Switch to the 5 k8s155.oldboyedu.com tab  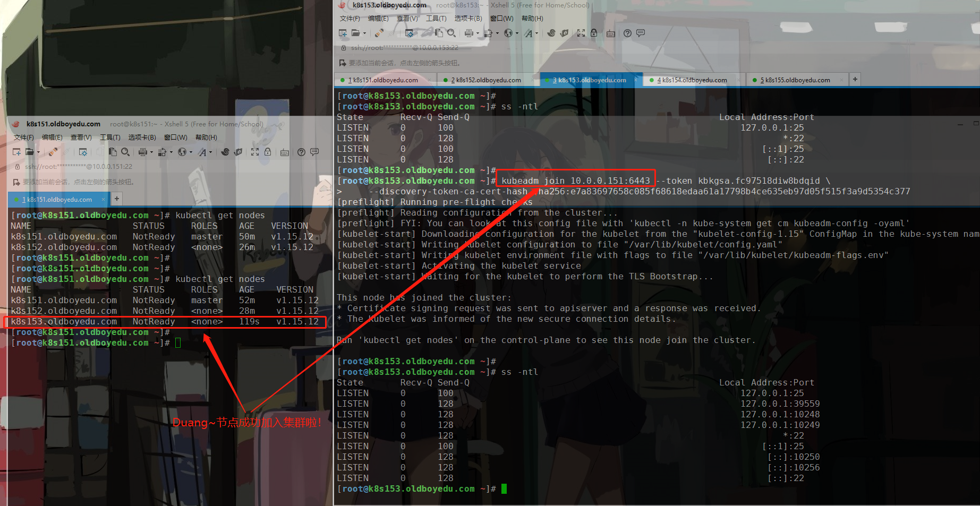point(795,80)
